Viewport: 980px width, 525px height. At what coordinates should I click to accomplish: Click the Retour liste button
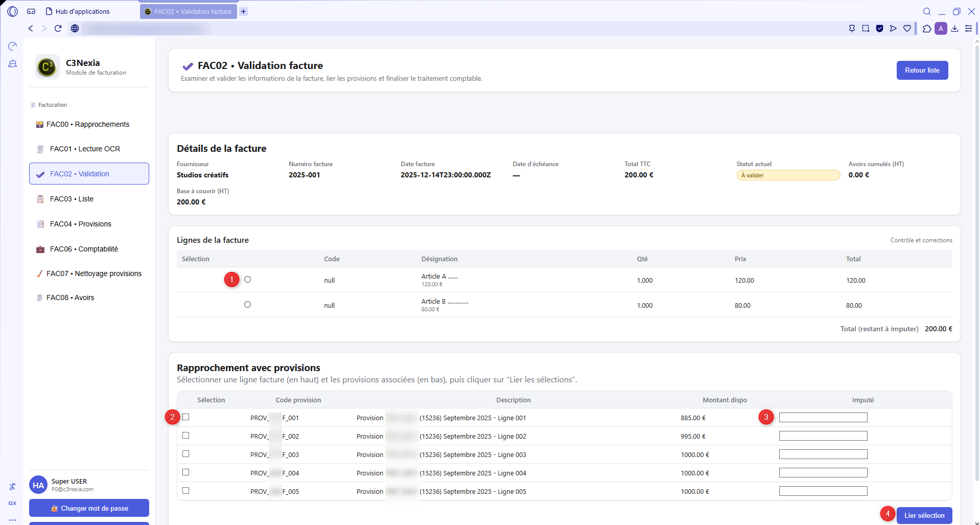point(922,71)
